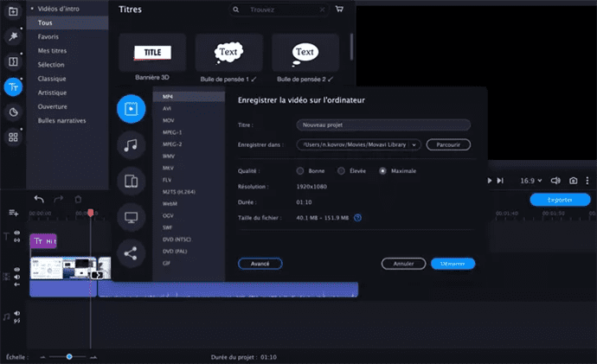597x364 pixels.
Task: Open the 16:9 aspect ratio dropdown
Action: (x=530, y=181)
